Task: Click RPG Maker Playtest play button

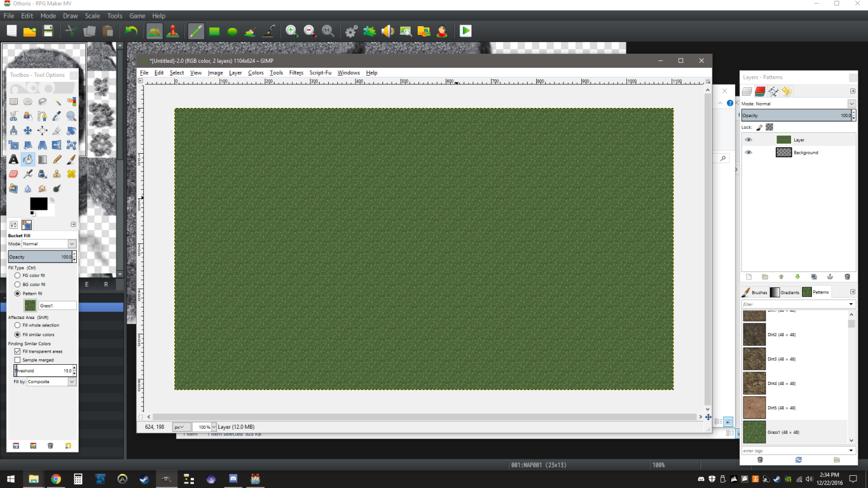Action: (x=465, y=31)
